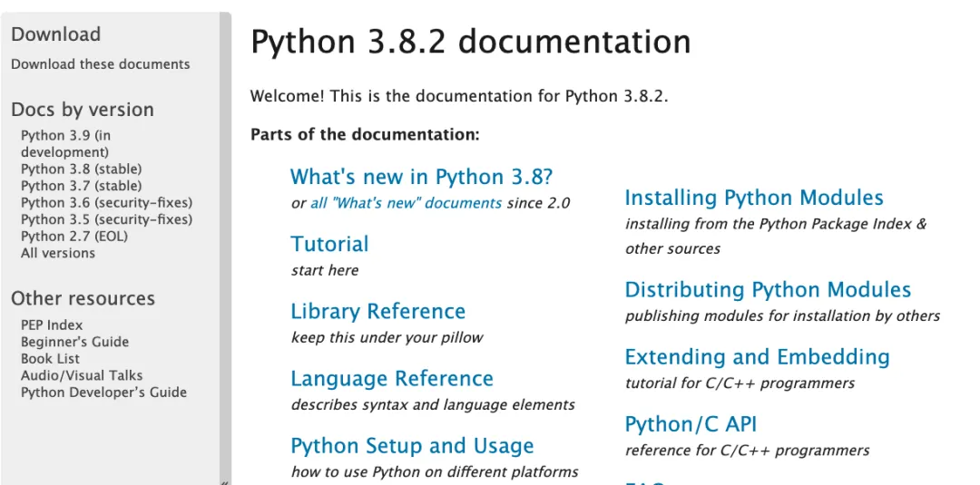980x485 pixels.
Task: Open Installing Python Modules guide
Action: pos(753,198)
